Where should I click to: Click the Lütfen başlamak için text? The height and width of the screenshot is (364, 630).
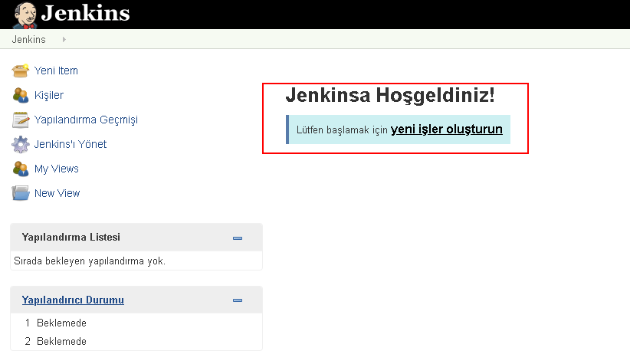pos(342,130)
